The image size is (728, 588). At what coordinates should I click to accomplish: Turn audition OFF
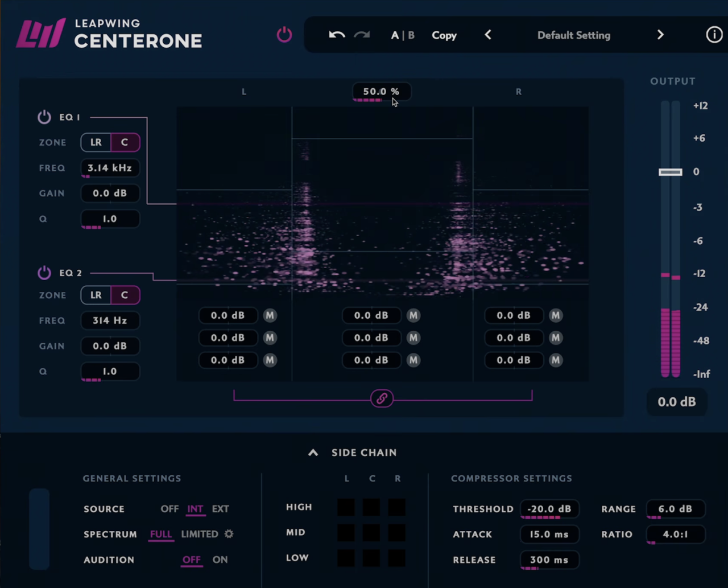(192, 560)
